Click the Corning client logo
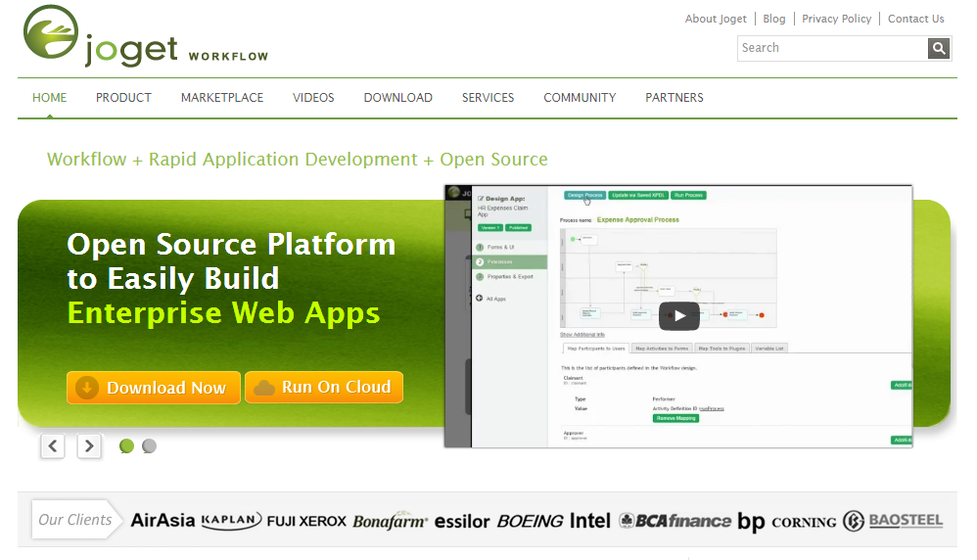 coord(804,522)
